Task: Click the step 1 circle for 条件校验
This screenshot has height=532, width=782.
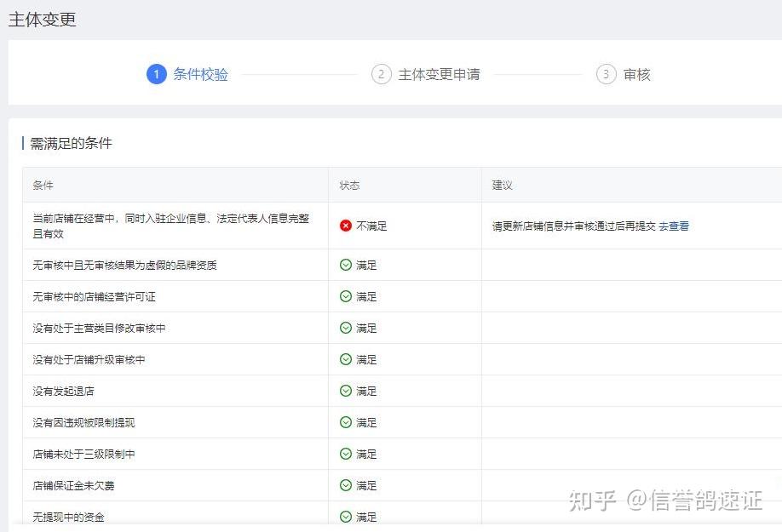Action: pyautogui.click(x=157, y=74)
